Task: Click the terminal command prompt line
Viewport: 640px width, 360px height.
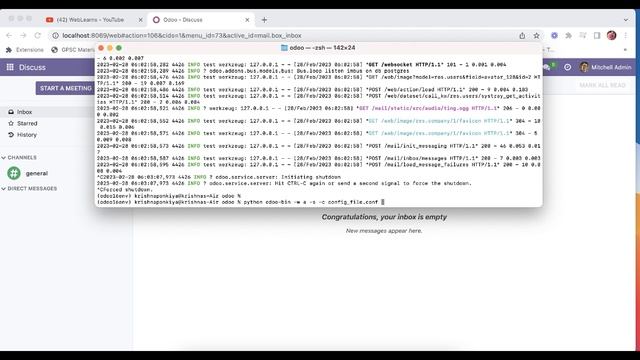Action: (x=240, y=202)
